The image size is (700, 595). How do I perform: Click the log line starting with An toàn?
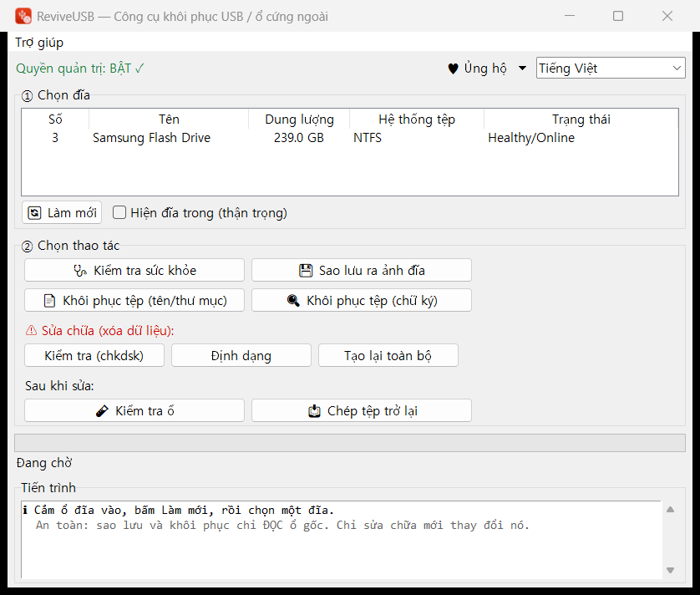282,526
